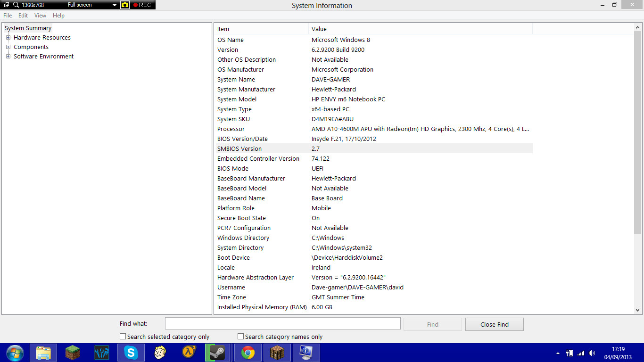Viewport: 644px width, 362px height.
Task: Select the Processor row
Action: pyautogui.click(x=373, y=129)
